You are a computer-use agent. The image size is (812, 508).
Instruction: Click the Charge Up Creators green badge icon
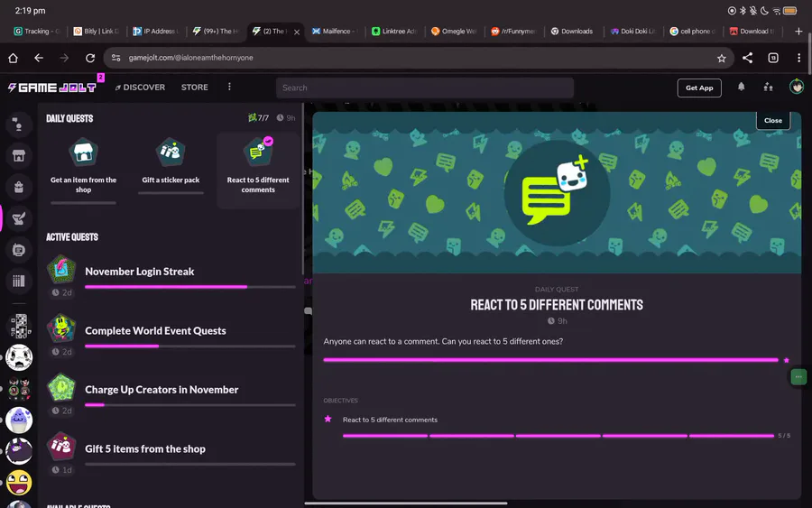point(61,387)
